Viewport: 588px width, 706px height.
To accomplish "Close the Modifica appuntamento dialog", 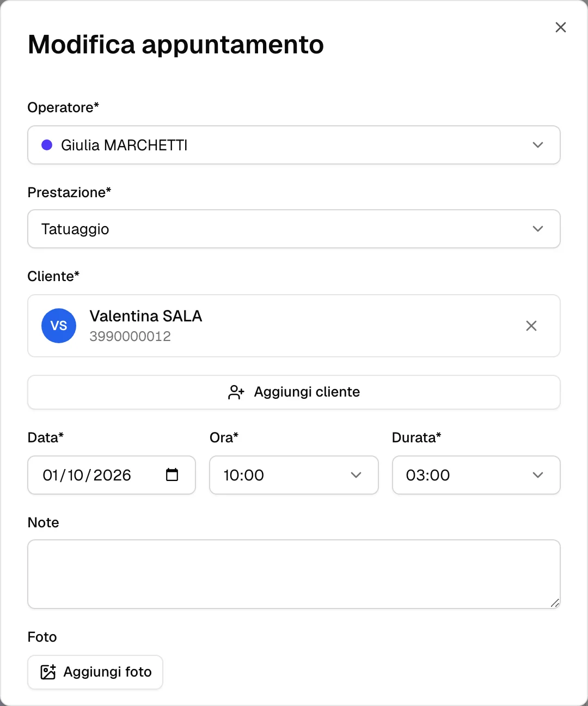I will [x=560, y=27].
